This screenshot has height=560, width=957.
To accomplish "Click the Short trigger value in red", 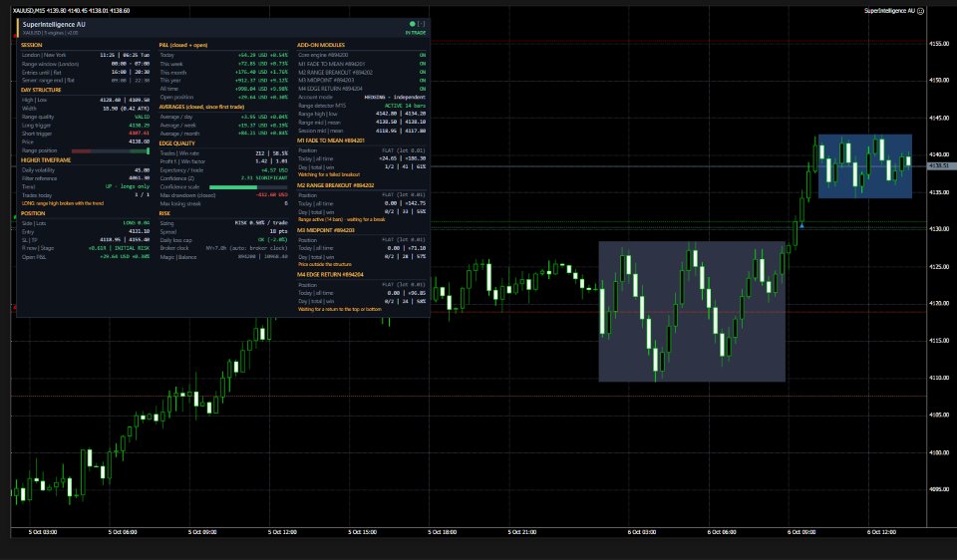I will [140, 134].
